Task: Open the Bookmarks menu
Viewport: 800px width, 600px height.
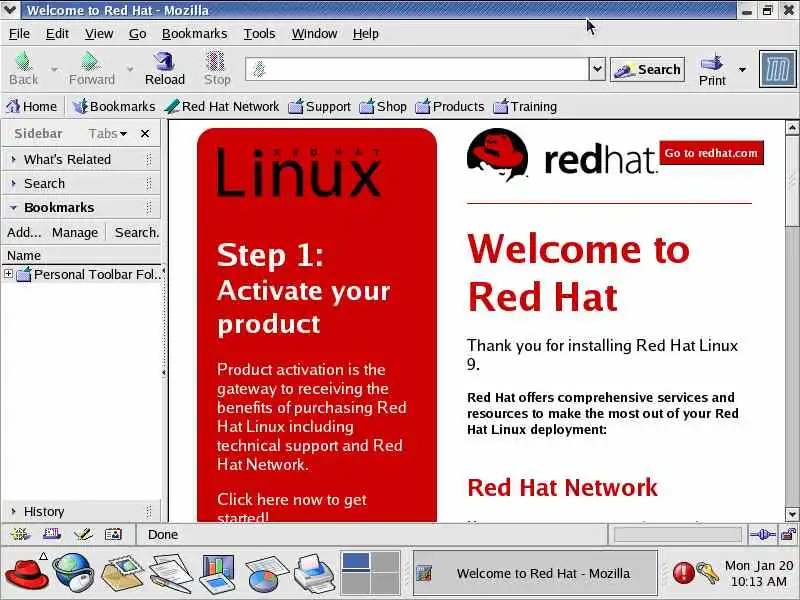Action: (194, 34)
